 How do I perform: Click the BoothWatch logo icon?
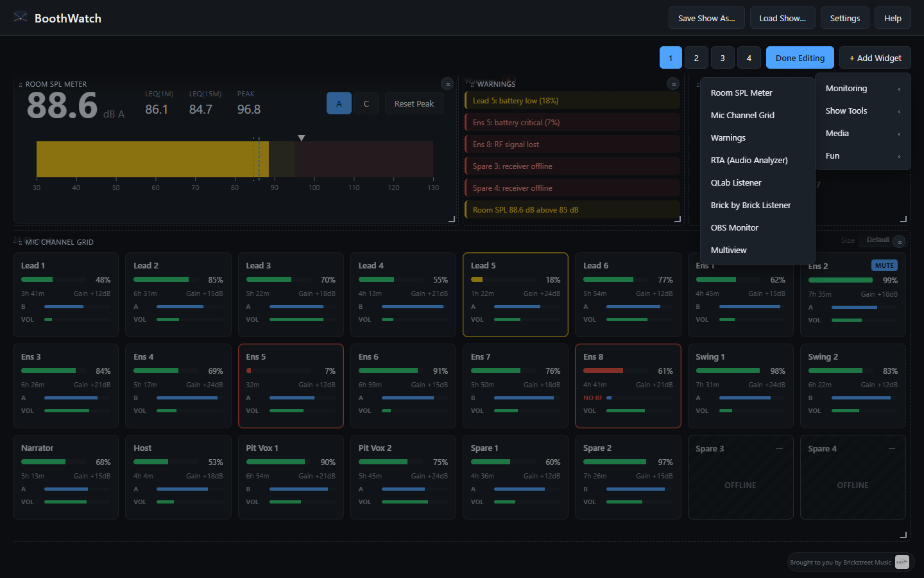pos(21,17)
